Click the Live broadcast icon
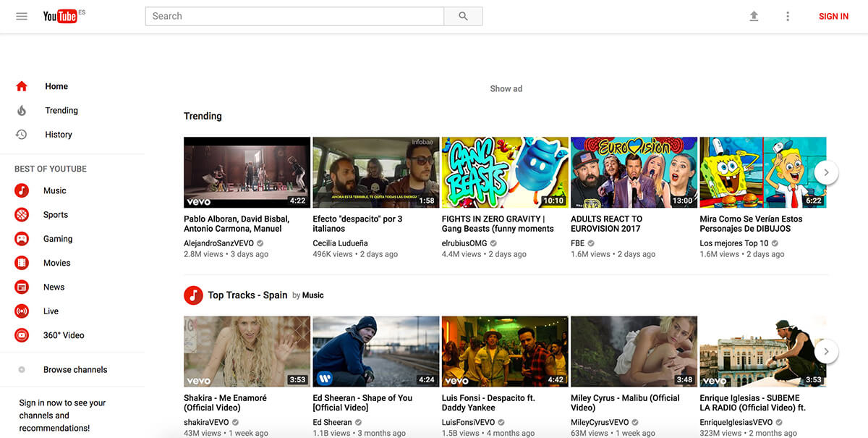This screenshot has height=438, width=868. coord(22,311)
